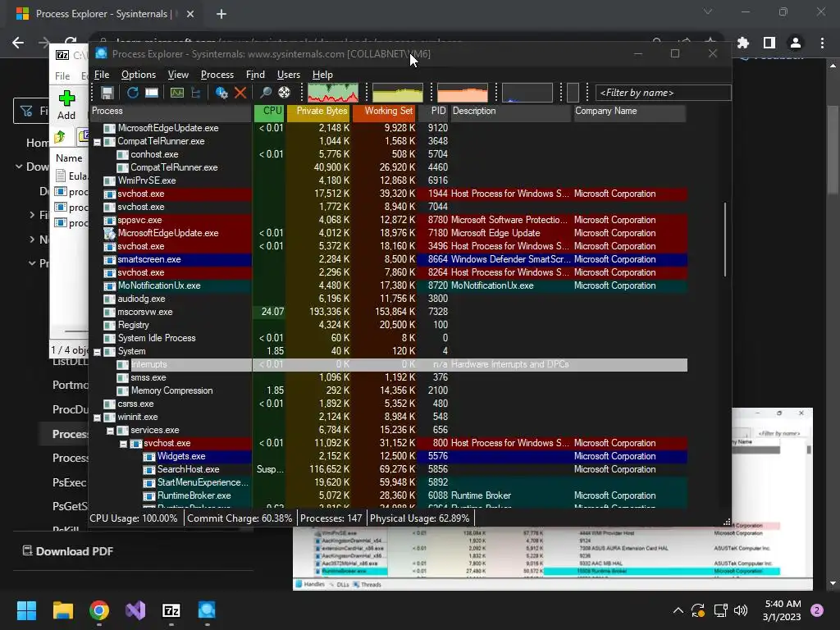Select the smartscreen.exe process row

click(388, 259)
